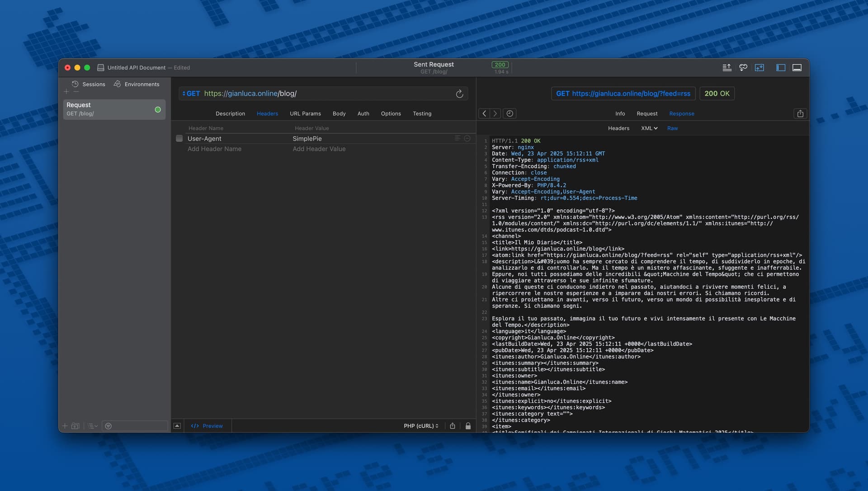Show the Info tab of the exchange

[620, 113]
